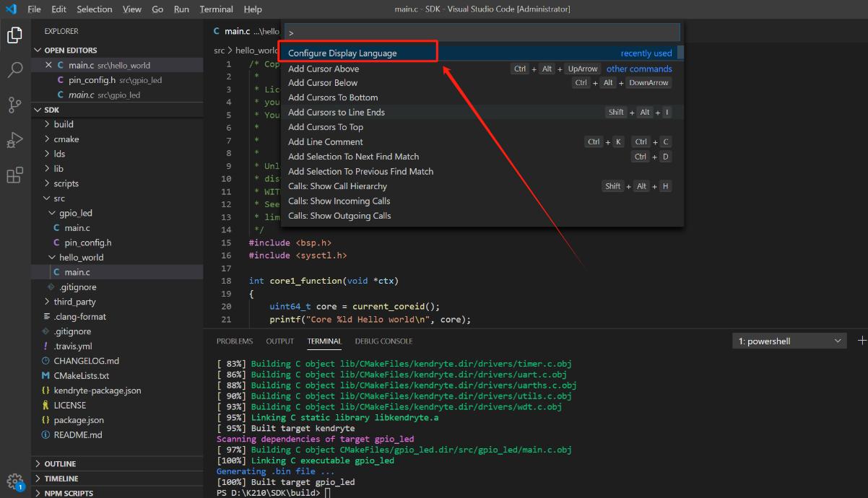Open the Search view in the activity bar
868x498 pixels.
coord(14,69)
